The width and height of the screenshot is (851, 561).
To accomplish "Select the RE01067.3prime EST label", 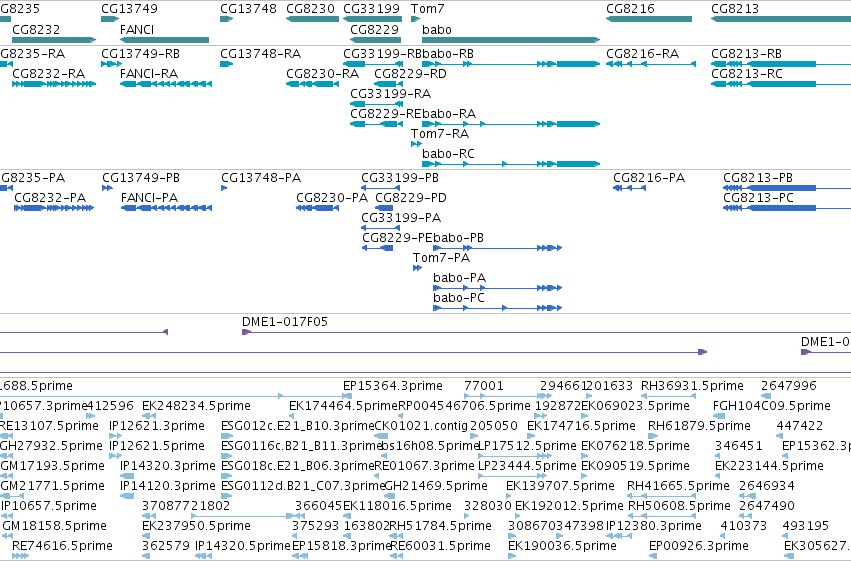I will click(x=424, y=467).
